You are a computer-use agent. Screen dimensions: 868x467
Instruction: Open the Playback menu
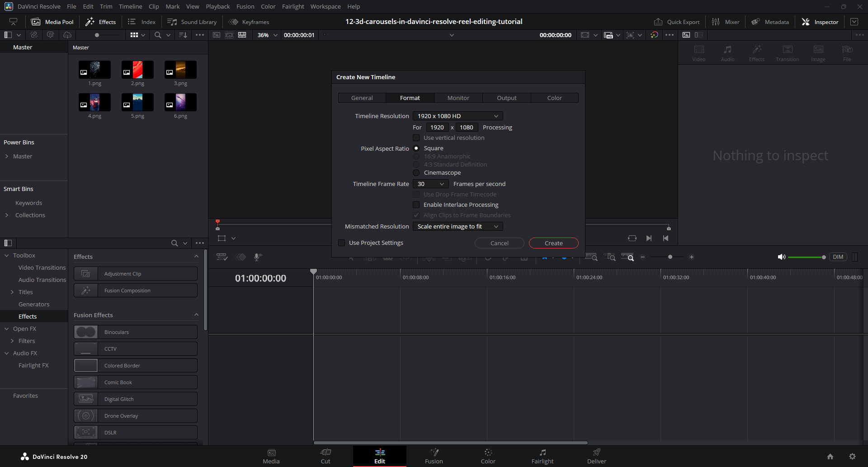[x=217, y=6]
